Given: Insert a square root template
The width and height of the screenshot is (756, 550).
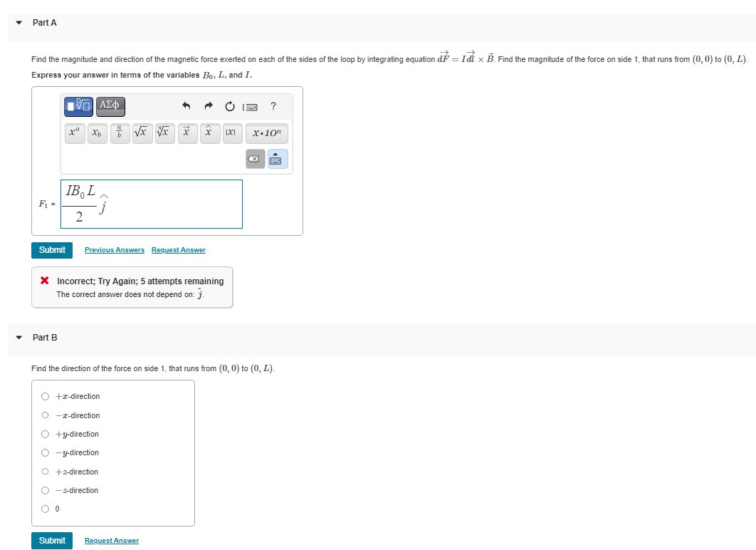Looking at the screenshot, I should (x=142, y=133).
